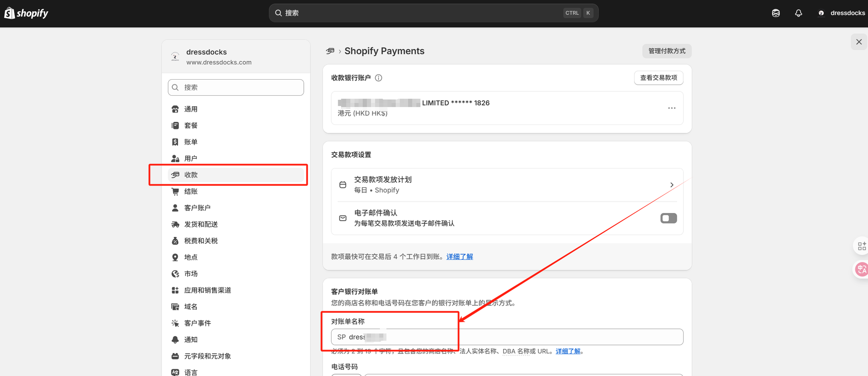Click the 查看交易款项 button
Image resolution: width=868 pixels, height=376 pixels.
coord(658,78)
